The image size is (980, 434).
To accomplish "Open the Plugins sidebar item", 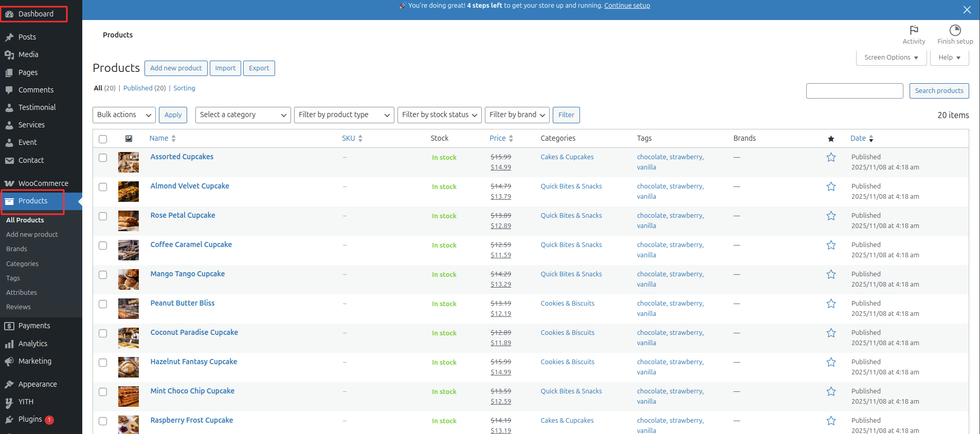I will pyautogui.click(x=30, y=419).
